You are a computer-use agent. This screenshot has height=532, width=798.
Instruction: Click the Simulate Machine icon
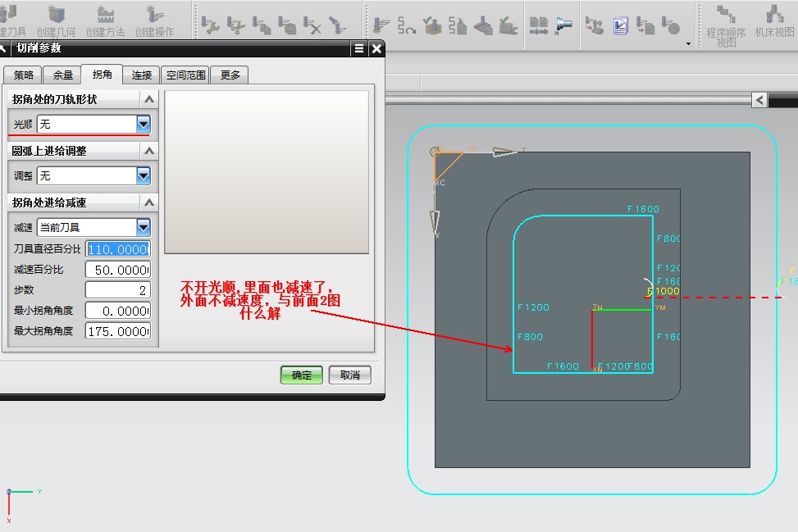[483, 25]
